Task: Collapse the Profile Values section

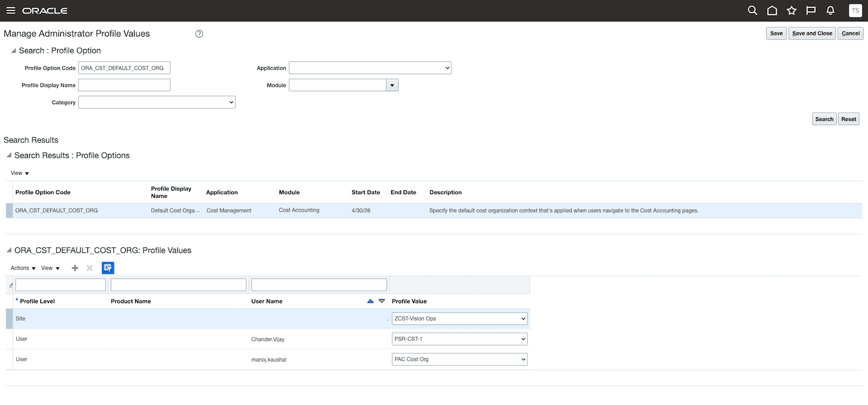Action: tap(9, 250)
